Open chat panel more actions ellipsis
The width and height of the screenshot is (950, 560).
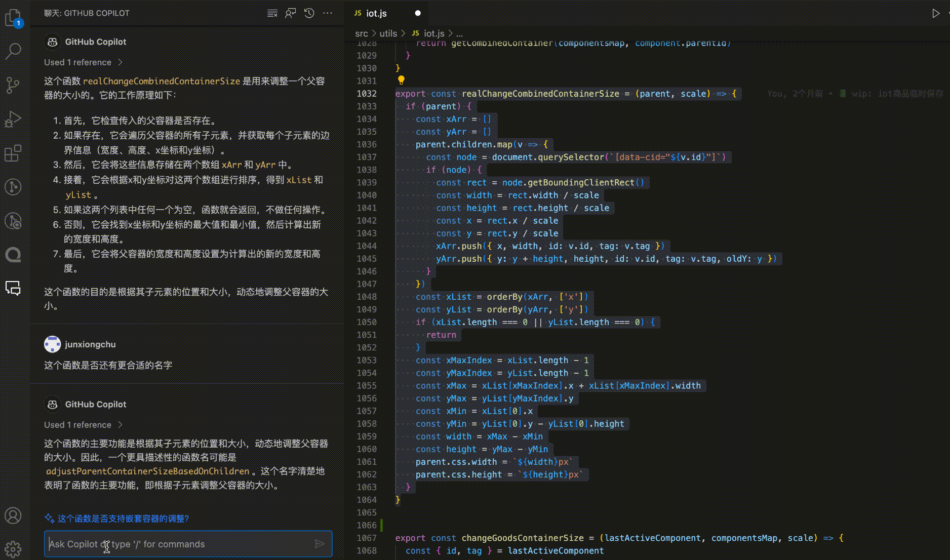328,13
